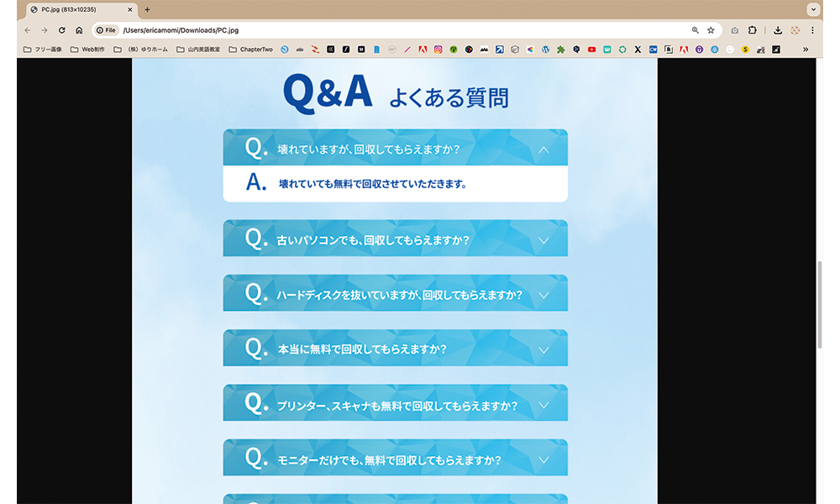840x504 pixels.
Task: Collapse the 壊れていますが question chevron
Action: (x=543, y=150)
